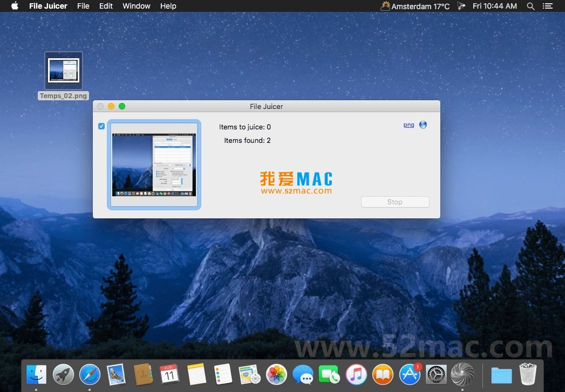Open Finder from the Dock

click(x=36, y=374)
